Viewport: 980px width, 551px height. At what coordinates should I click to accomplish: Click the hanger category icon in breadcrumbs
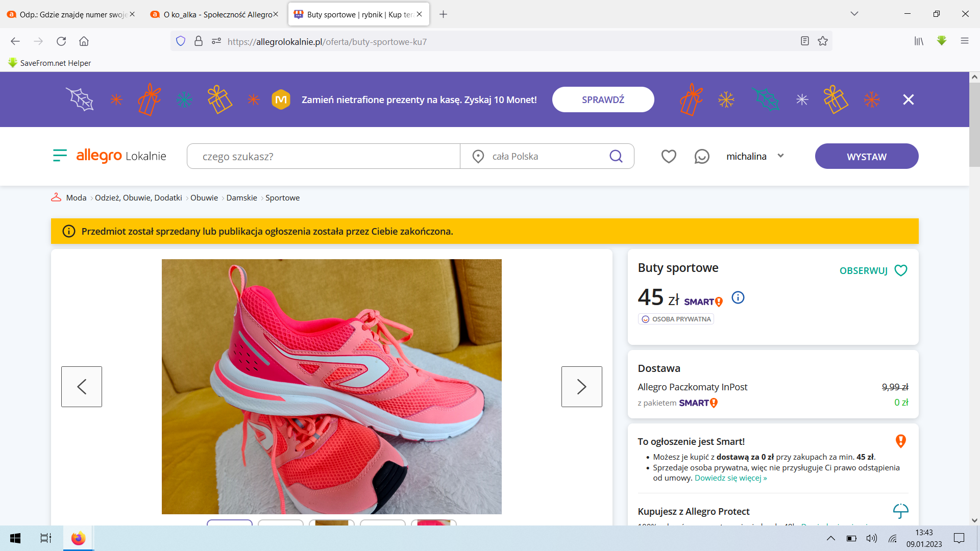pyautogui.click(x=56, y=197)
